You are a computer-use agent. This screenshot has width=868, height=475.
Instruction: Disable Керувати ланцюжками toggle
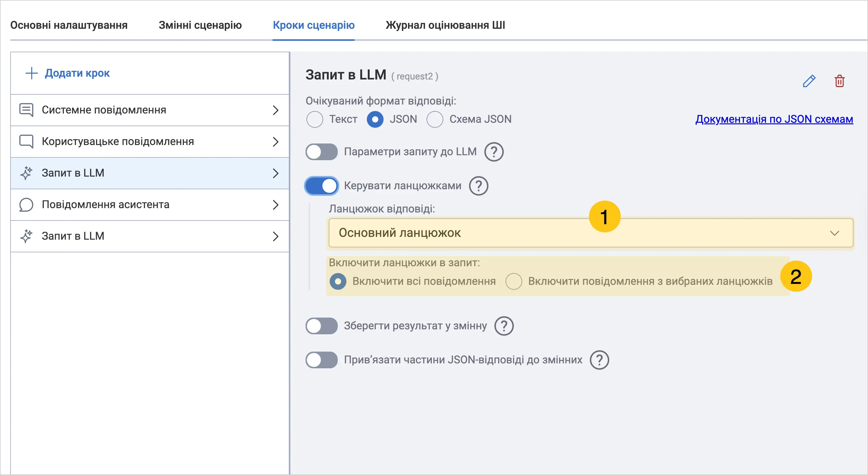321,186
